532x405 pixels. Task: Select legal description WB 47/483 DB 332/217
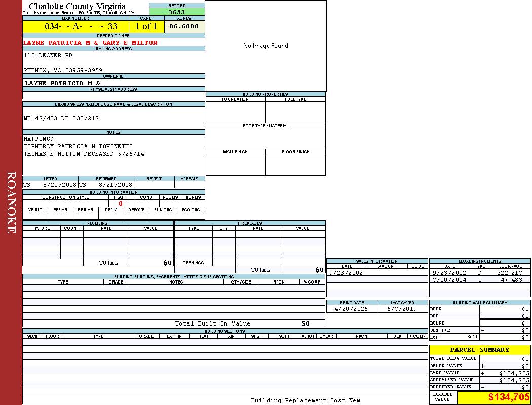[61, 118]
